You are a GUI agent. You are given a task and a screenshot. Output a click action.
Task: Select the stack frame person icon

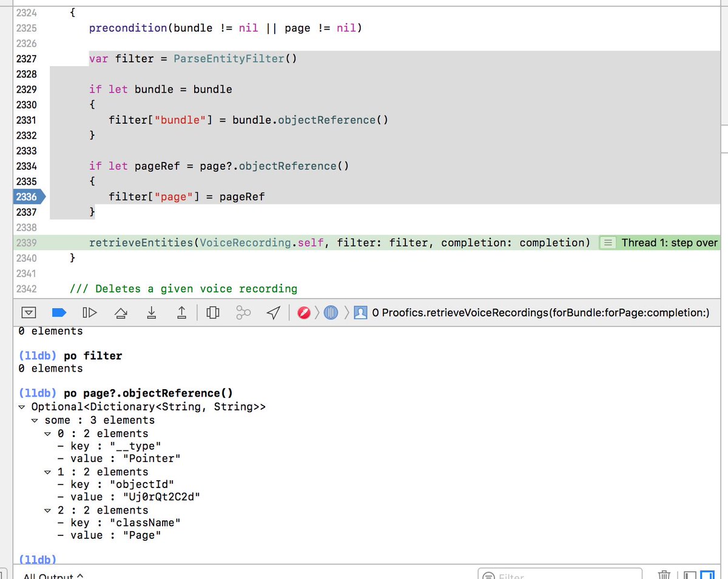pos(360,313)
